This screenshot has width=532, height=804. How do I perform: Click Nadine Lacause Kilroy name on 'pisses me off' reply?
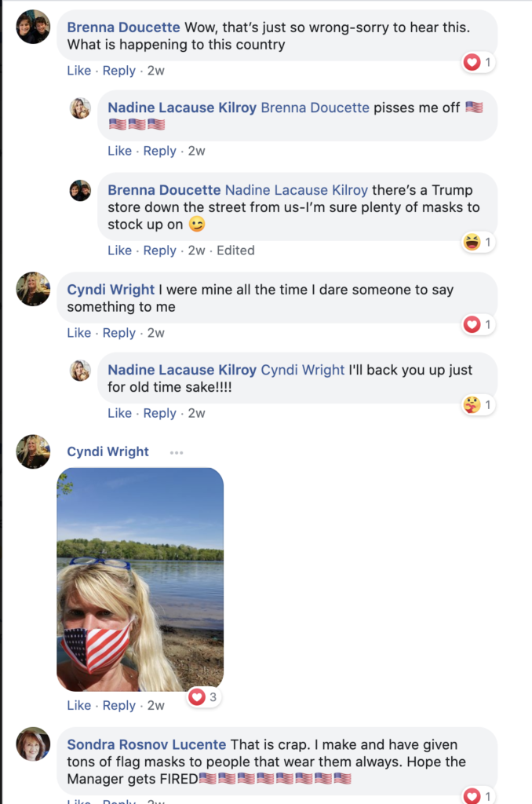[182, 108]
